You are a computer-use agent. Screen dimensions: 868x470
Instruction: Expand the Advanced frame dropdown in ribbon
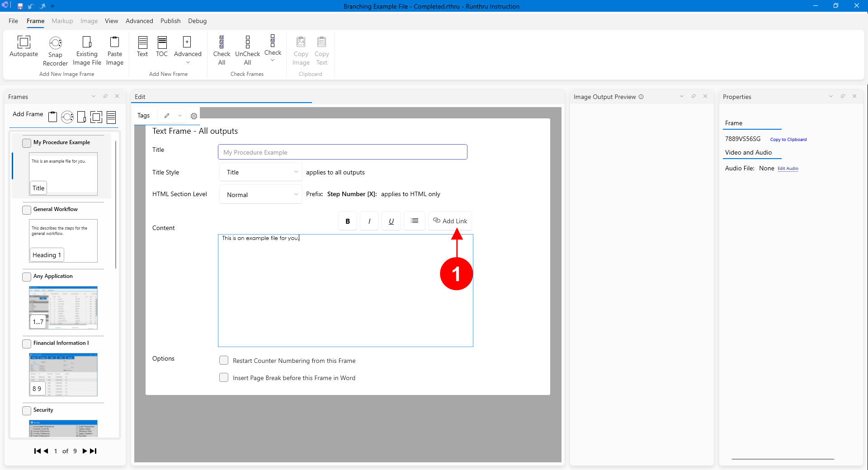(x=188, y=62)
